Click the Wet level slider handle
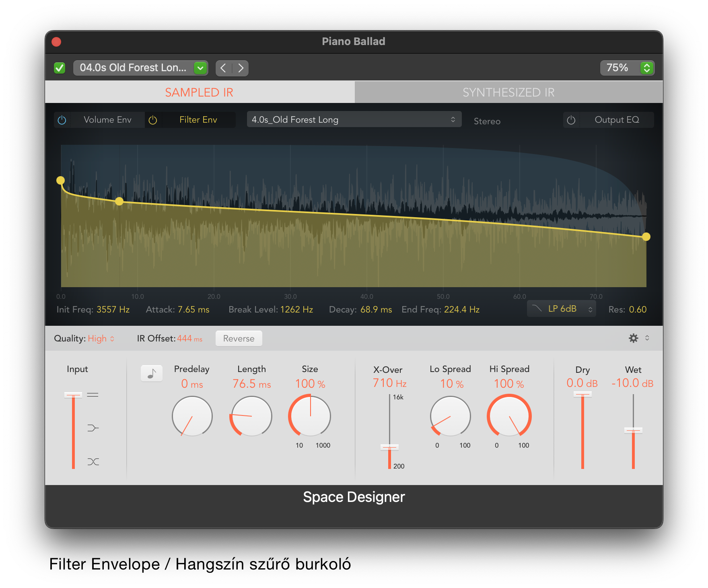The width and height of the screenshot is (708, 588). (x=633, y=430)
